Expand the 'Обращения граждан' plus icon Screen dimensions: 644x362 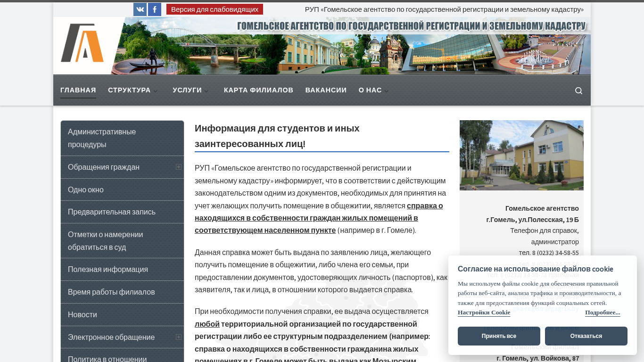[x=179, y=167]
